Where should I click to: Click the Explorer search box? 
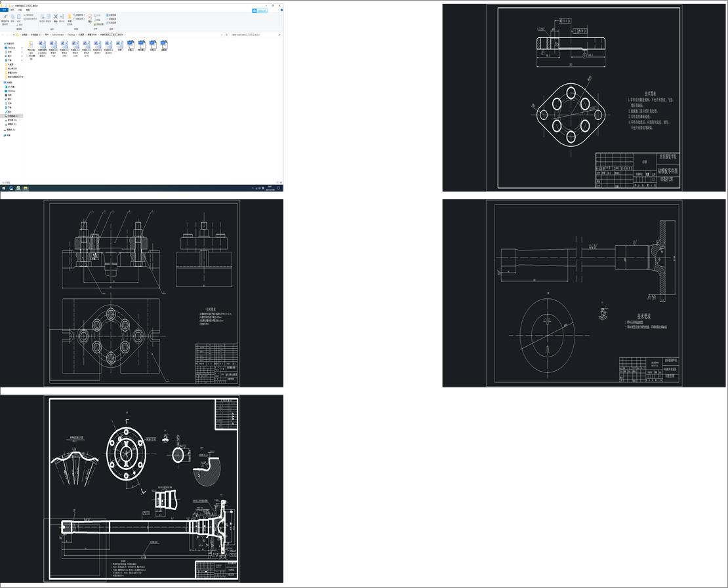coord(256,35)
